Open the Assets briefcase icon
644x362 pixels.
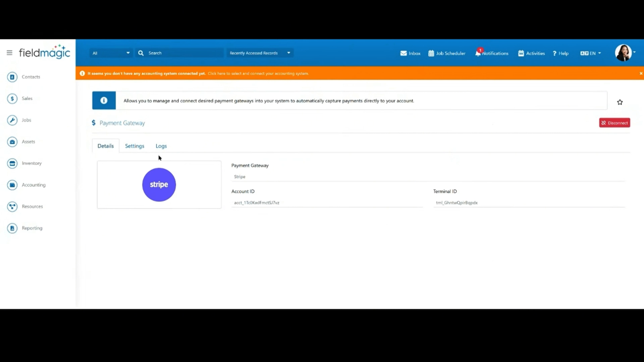(12, 142)
